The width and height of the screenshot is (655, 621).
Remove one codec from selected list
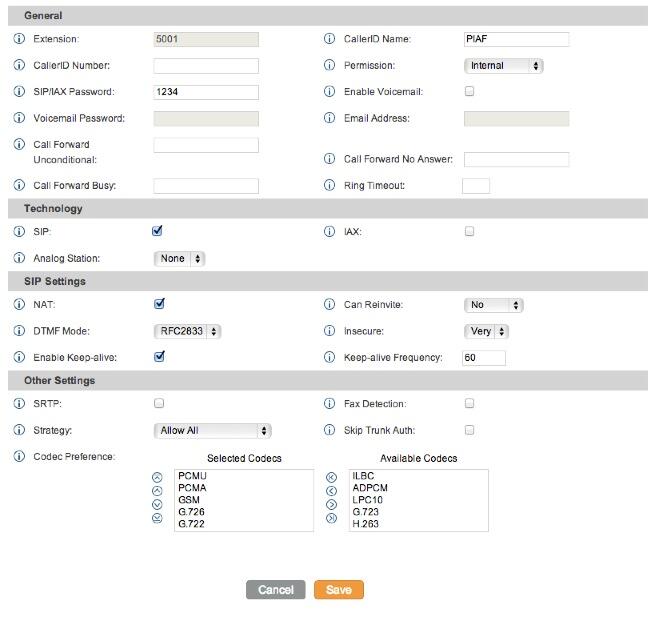(331, 504)
